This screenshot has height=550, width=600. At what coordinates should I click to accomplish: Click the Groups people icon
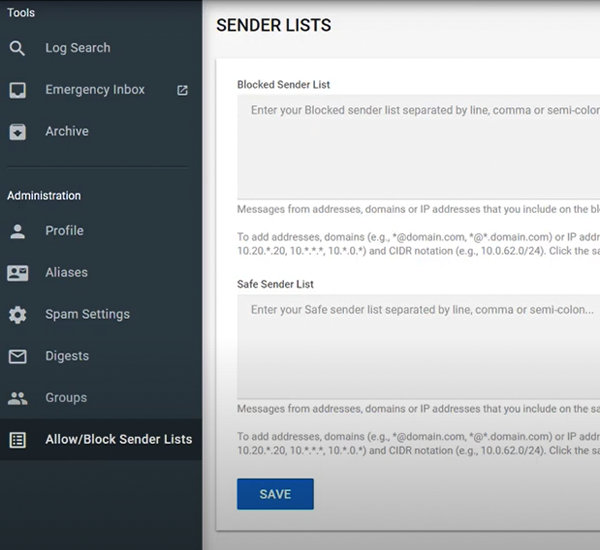click(x=18, y=398)
